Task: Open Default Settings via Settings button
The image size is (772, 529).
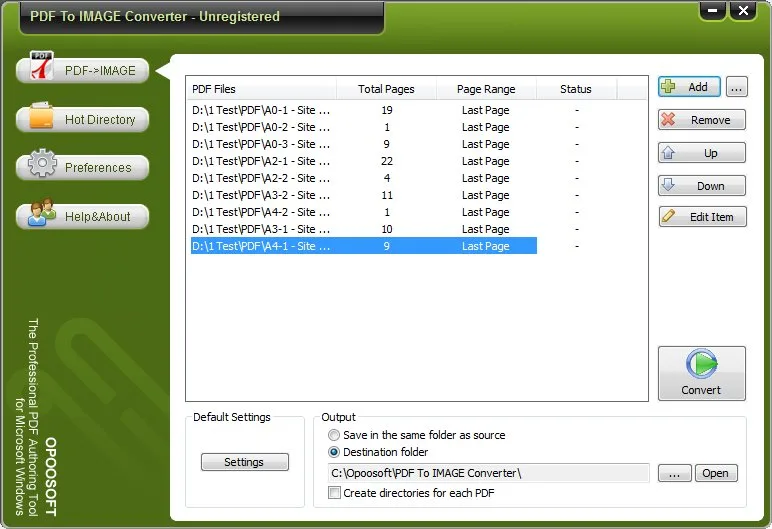Action: point(245,462)
